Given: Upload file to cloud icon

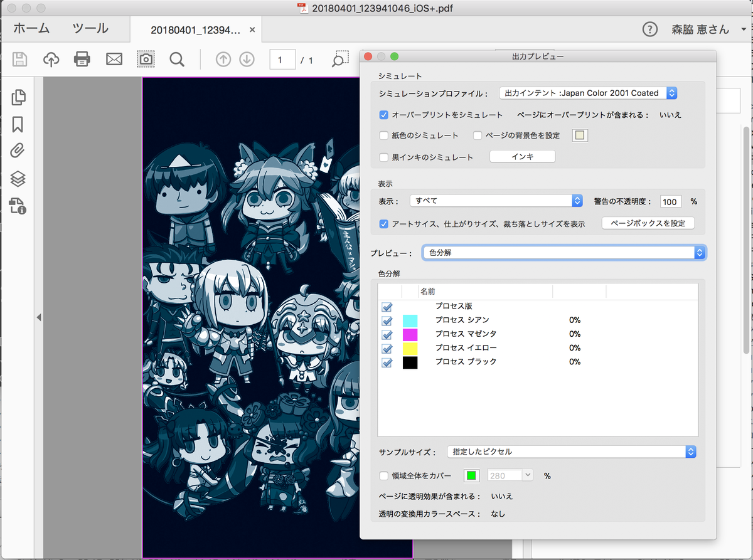Looking at the screenshot, I should coord(51,60).
